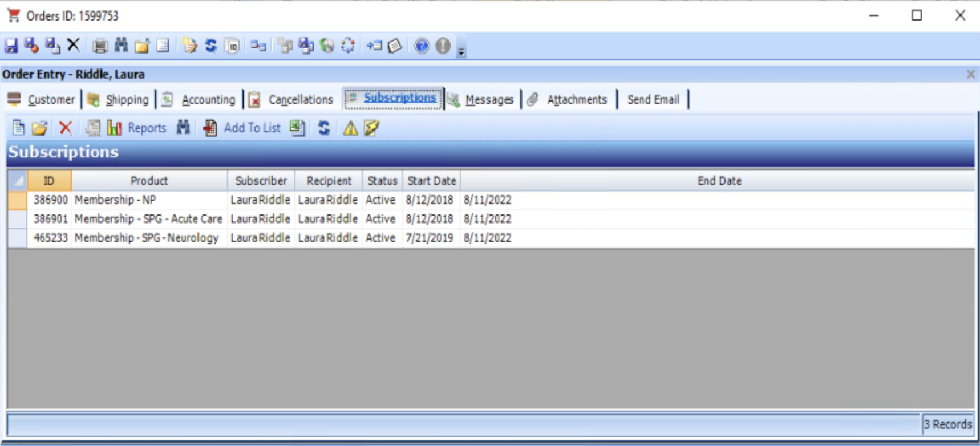
Task: Click the Export to Excel icon
Action: pyautogui.click(x=297, y=128)
